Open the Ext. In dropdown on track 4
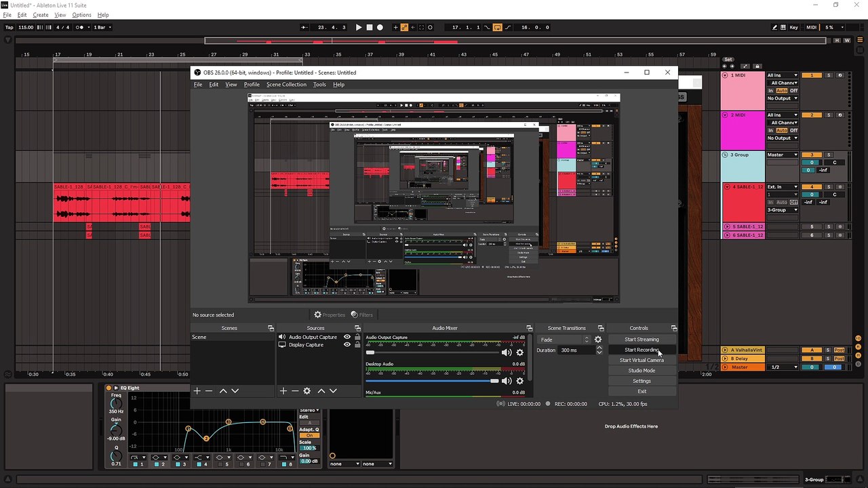Image resolution: width=868 pixels, height=488 pixels. (783, 187)
